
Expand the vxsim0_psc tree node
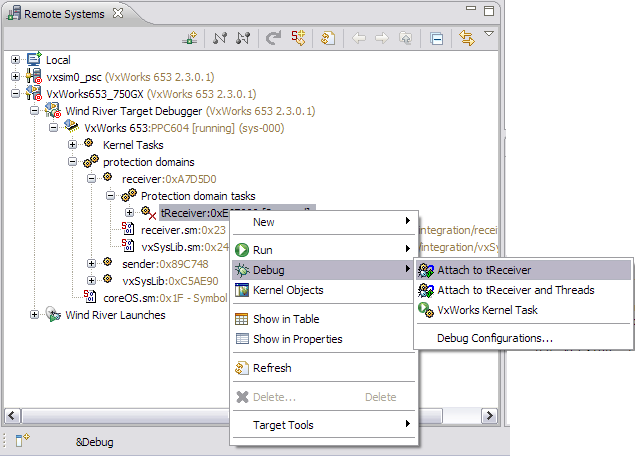(15, 76)
